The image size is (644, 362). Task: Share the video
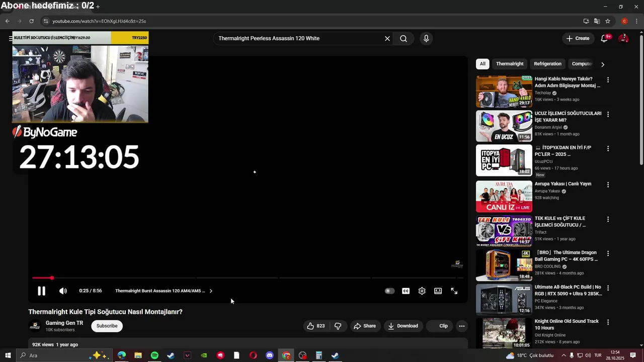point(365,326)
